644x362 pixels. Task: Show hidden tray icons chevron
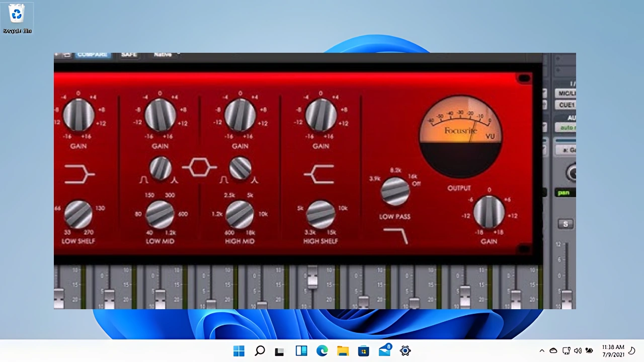(x=542, y=351)
